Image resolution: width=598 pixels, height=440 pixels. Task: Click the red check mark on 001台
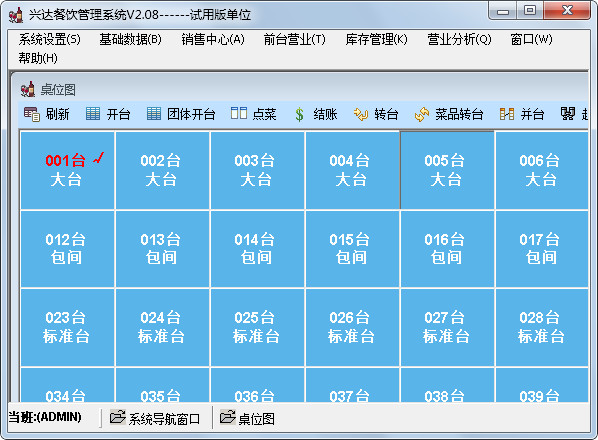[99, 157]
